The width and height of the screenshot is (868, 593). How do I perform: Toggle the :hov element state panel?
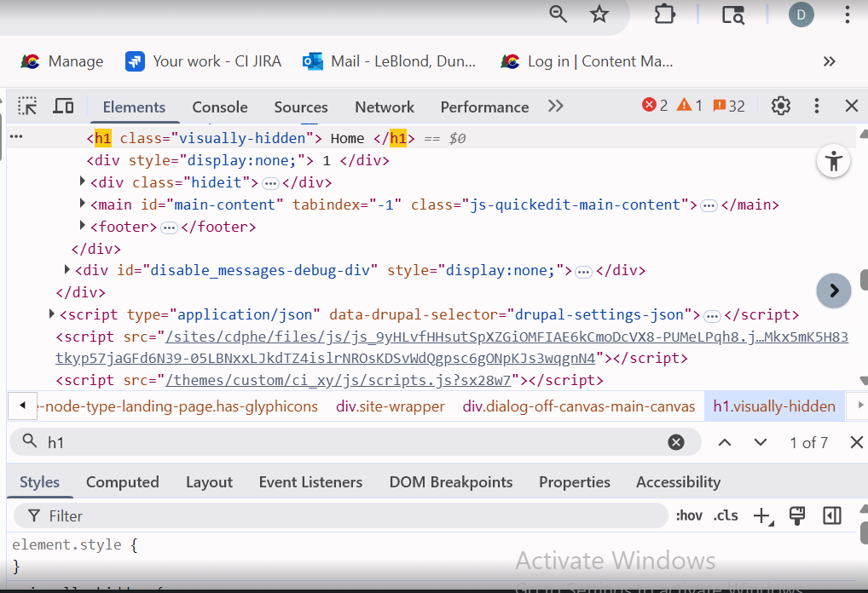coord(689,515)
